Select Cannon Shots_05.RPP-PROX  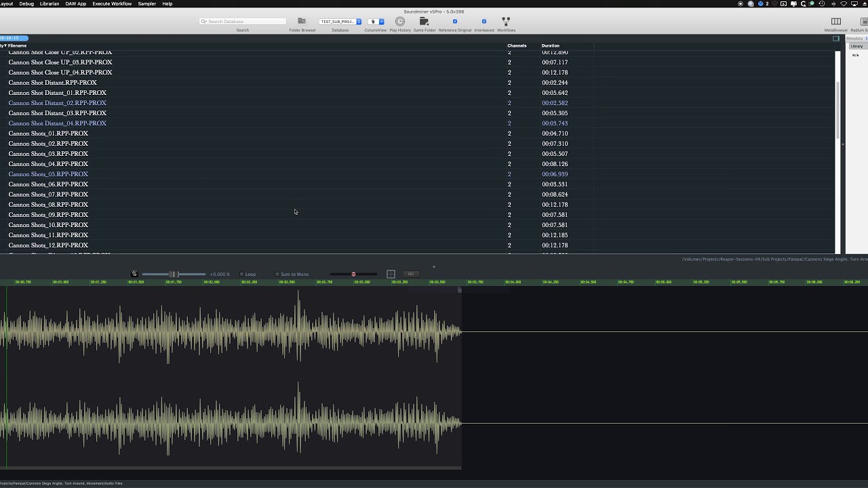[x=48, y=174]
